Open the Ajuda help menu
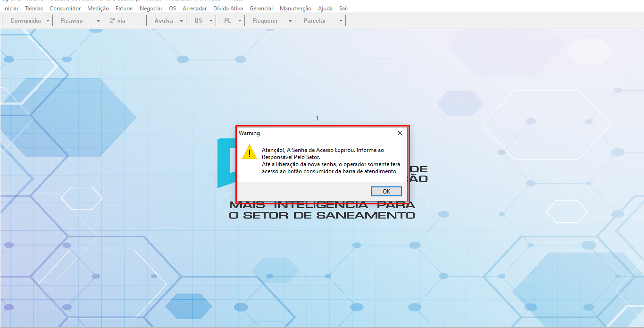Screen dimensions: 644x328 pos(325,8)
